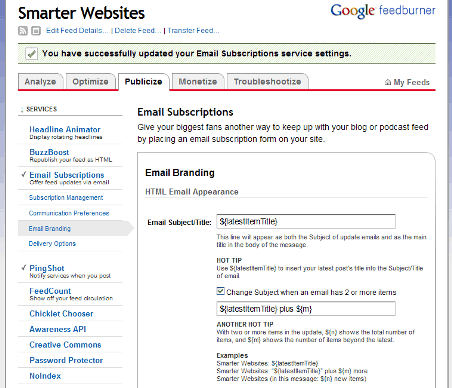The width and height of the screenshot is (452, 388).
Task: Click Edit Feed Details link
Action: tap(77, 31)
